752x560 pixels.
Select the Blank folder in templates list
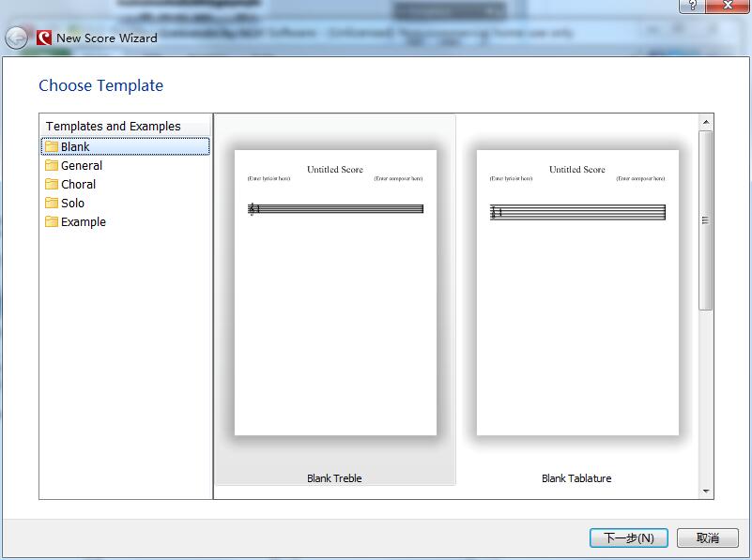pos(125,146)
